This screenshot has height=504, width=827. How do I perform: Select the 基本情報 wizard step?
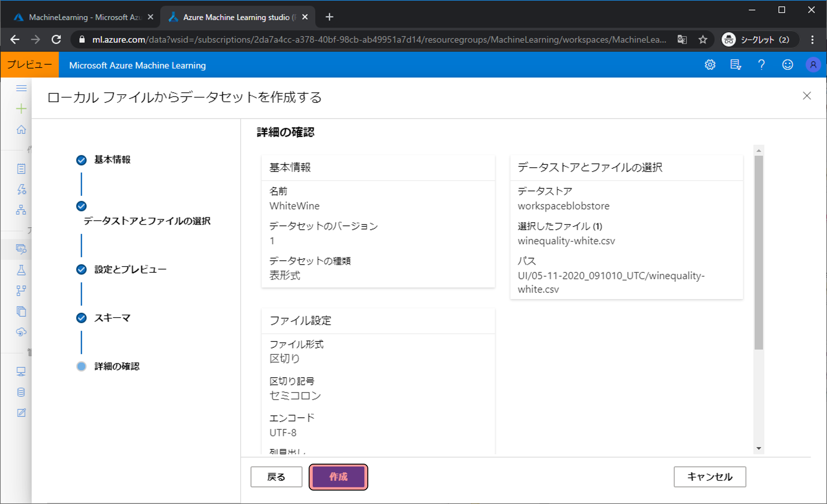point(112,160)
